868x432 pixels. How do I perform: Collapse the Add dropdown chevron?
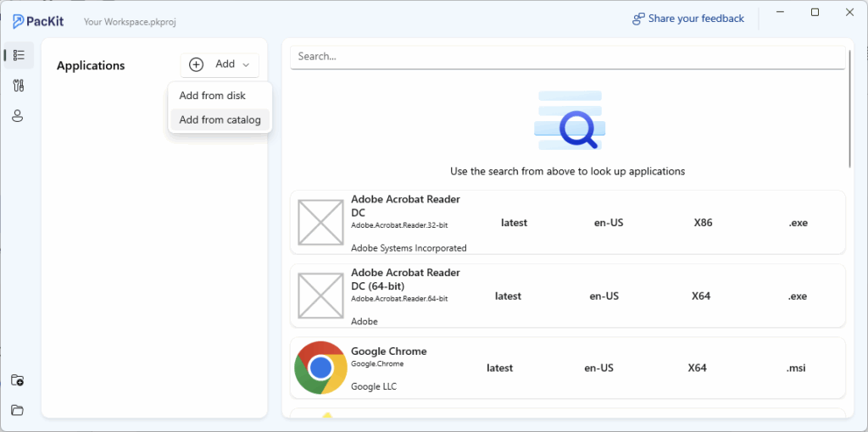point(246,64)
